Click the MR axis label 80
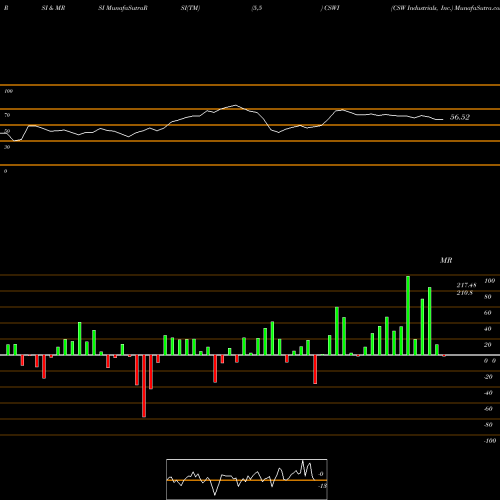This screenshot has height=500, width=500. tap(488, 297)
